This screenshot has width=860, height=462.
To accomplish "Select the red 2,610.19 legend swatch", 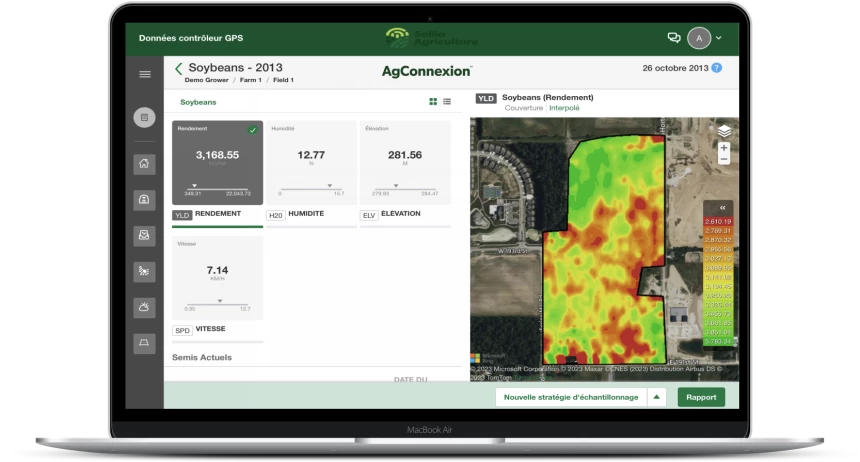I will click(718, 221).
